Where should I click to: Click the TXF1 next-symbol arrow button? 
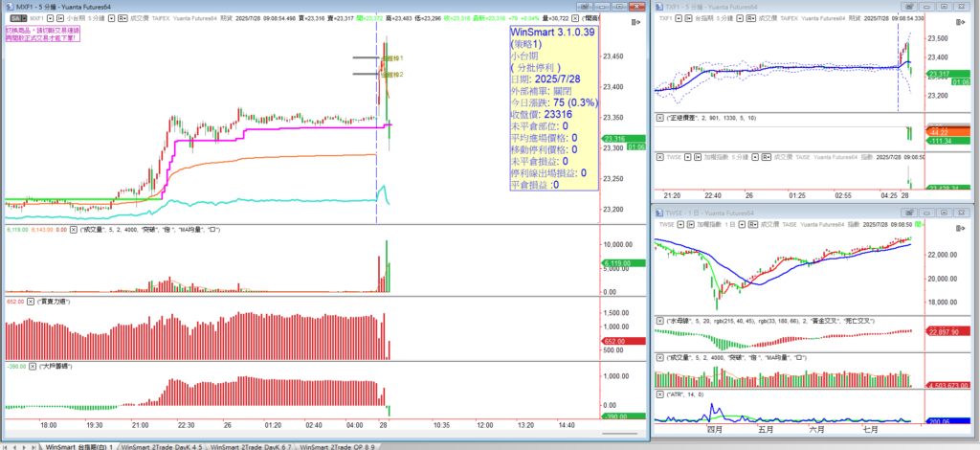[x=688, y=18]
